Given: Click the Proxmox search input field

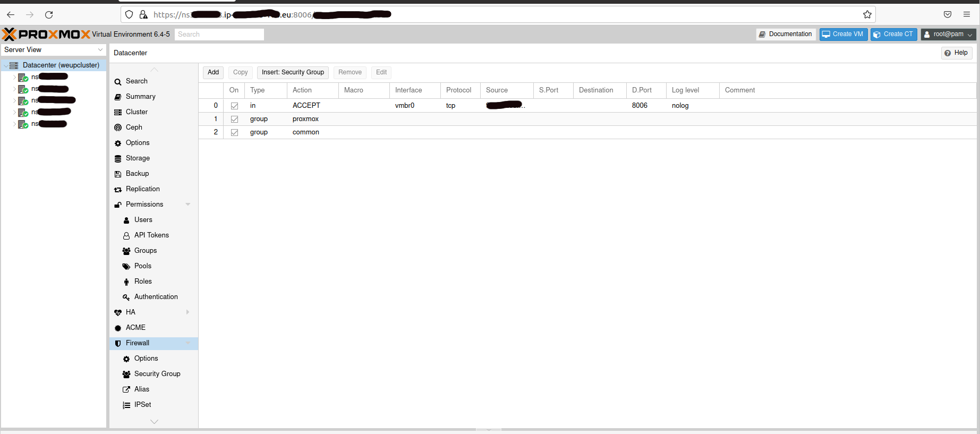Looking at the screenshot, I should pyautogui.click(x=219, y=34).
